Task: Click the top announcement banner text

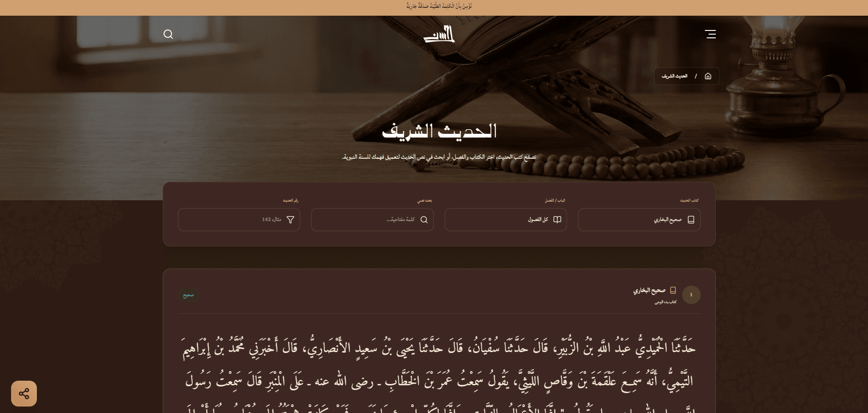Action: pyautogui.click(x=439, y=6)
